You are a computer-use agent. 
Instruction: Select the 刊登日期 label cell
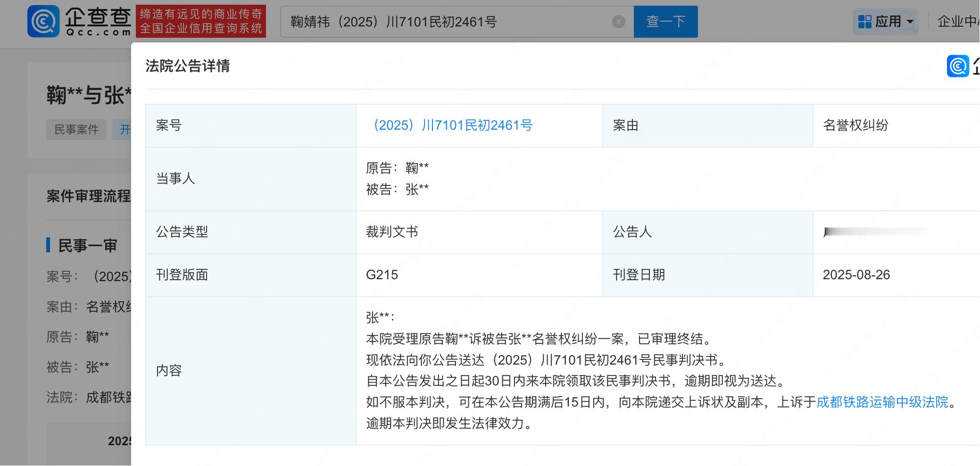point(707,275)
